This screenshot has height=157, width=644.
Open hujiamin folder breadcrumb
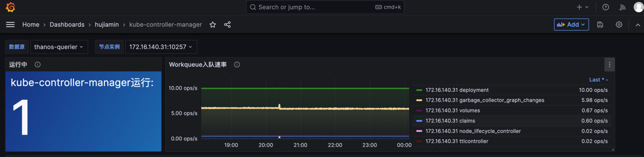pyautogui.click(x=106, y=25)
